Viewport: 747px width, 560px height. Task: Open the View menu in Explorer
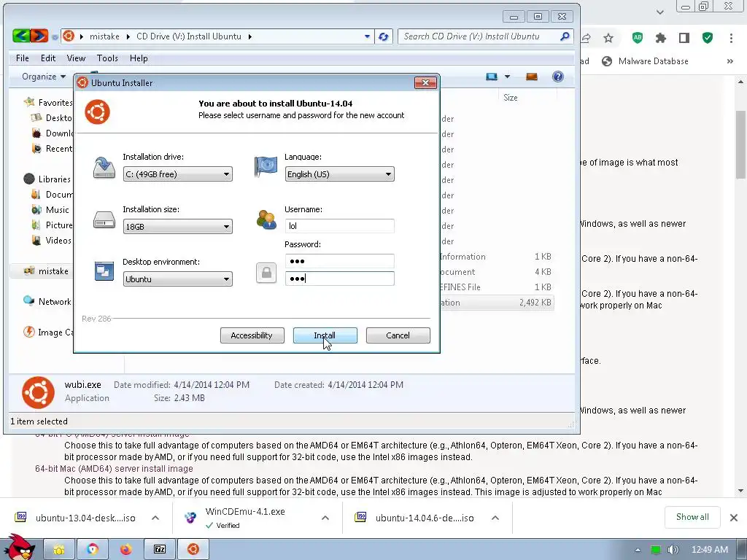click(x=76, y=58)
